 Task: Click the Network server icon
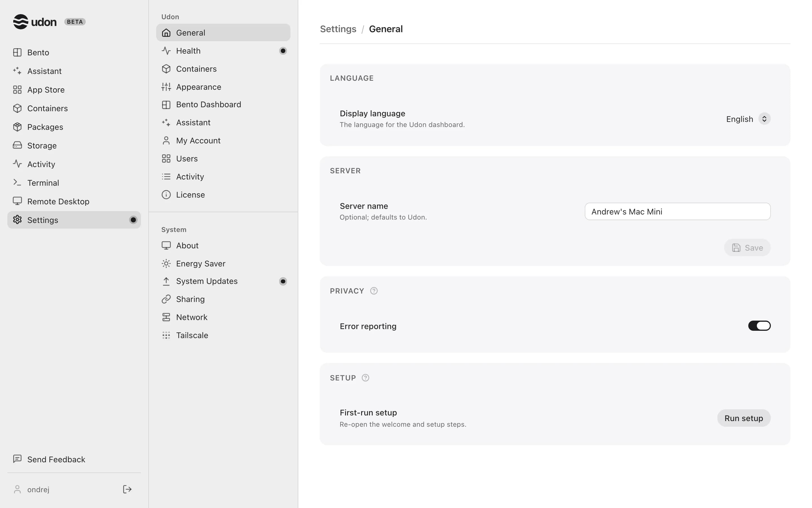click(x=166, y=317)
